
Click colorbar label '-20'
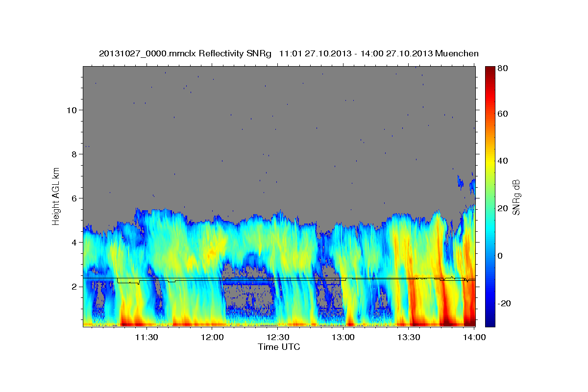(x=505, y=303)
